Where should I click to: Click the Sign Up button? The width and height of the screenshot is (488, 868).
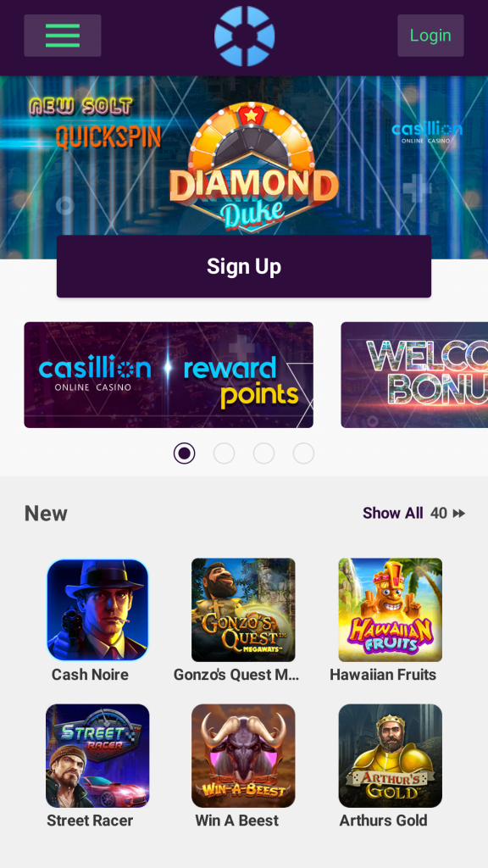tap(244, 266)
